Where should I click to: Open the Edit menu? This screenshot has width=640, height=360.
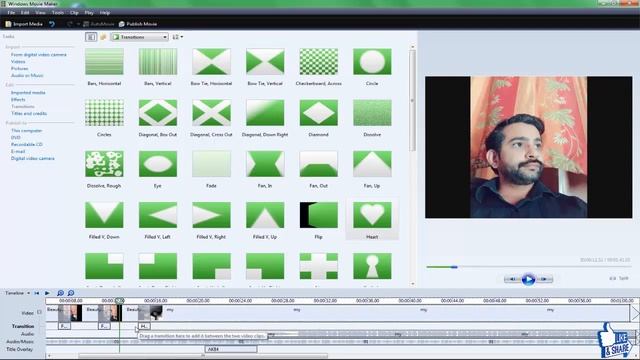(x=25, y=13)
